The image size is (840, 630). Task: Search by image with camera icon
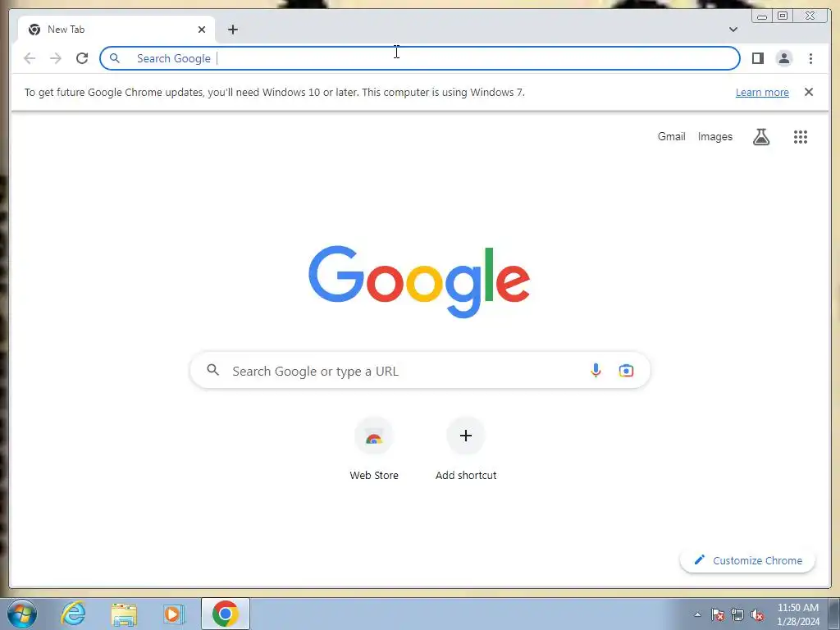coord(626,370)
